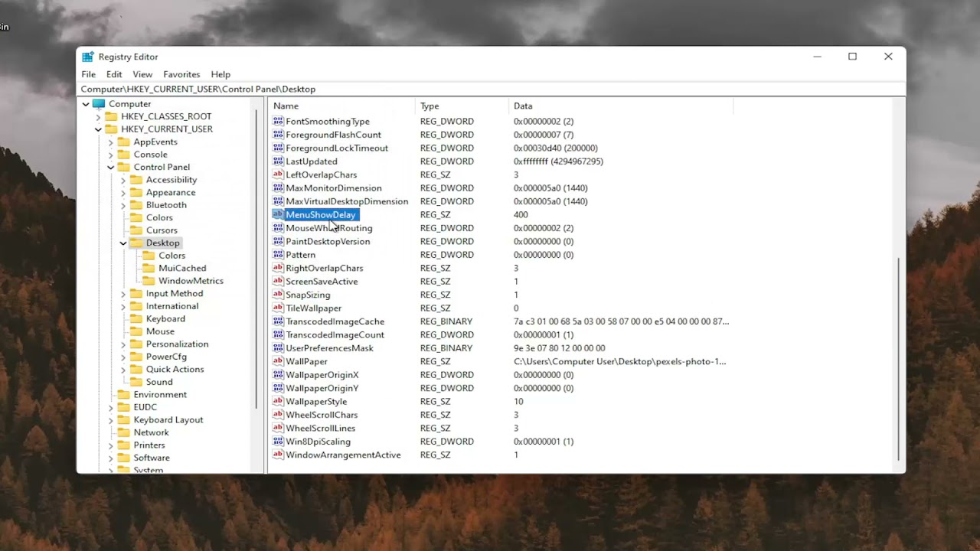Maximize the Registry Editor window
Image resolution: width=980 pixels, height=551 pixels.
(x=852, y=57)
